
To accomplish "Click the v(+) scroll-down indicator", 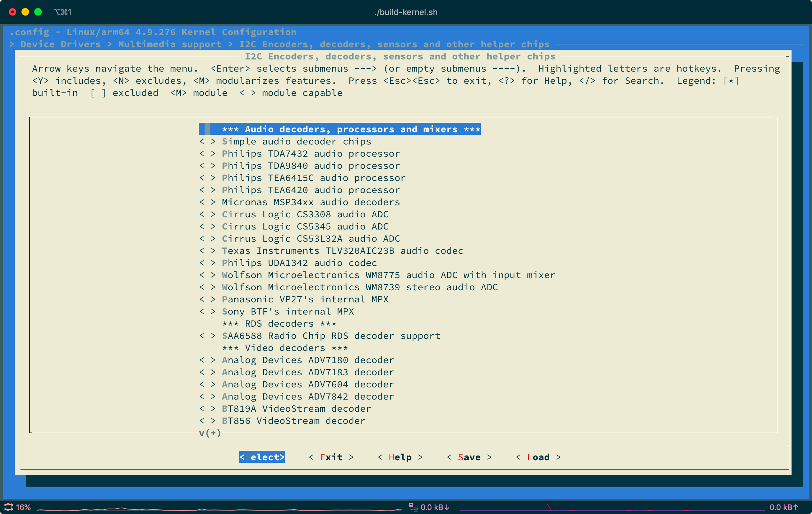I will tap(210, 433).
